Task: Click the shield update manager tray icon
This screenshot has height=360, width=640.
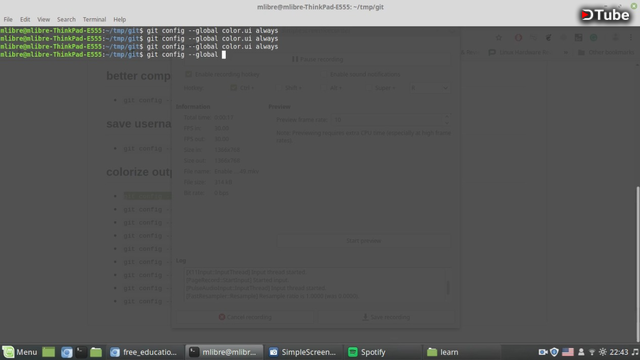Action: tap(554, 352)
